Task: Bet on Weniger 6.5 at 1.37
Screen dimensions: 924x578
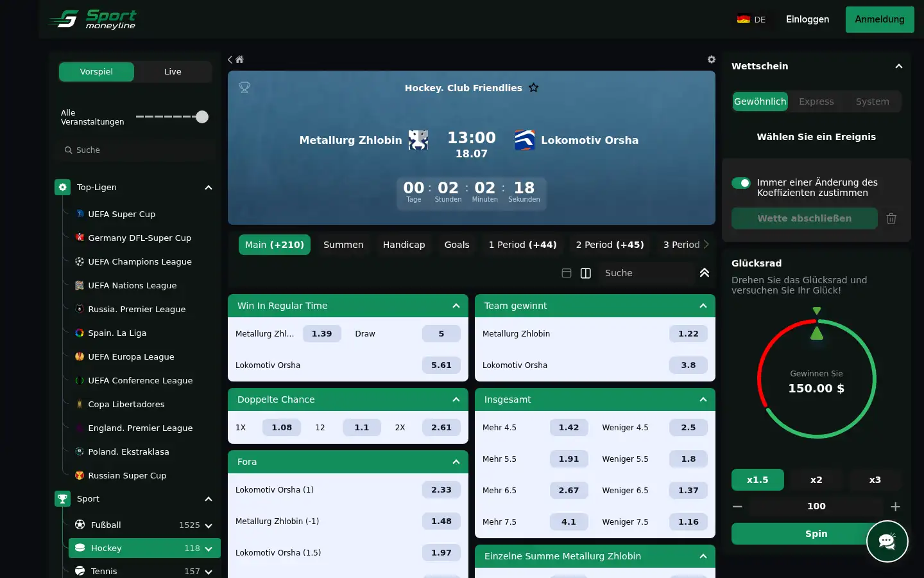Action: 688,490
